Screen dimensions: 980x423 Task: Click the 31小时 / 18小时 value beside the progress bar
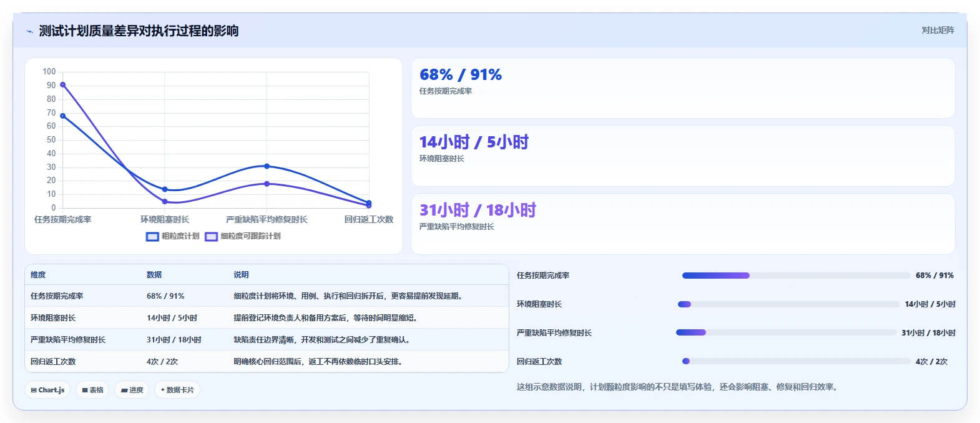pos(928,333)
